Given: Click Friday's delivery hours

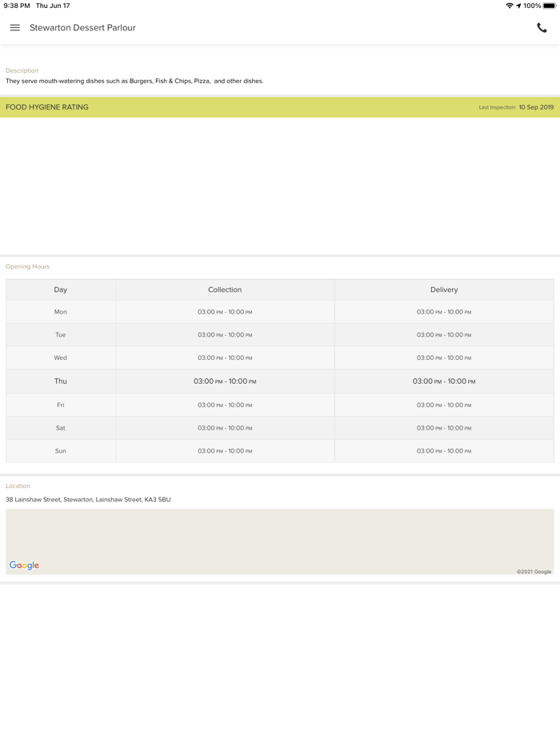Looking at the screenshot, I should 444,405.
